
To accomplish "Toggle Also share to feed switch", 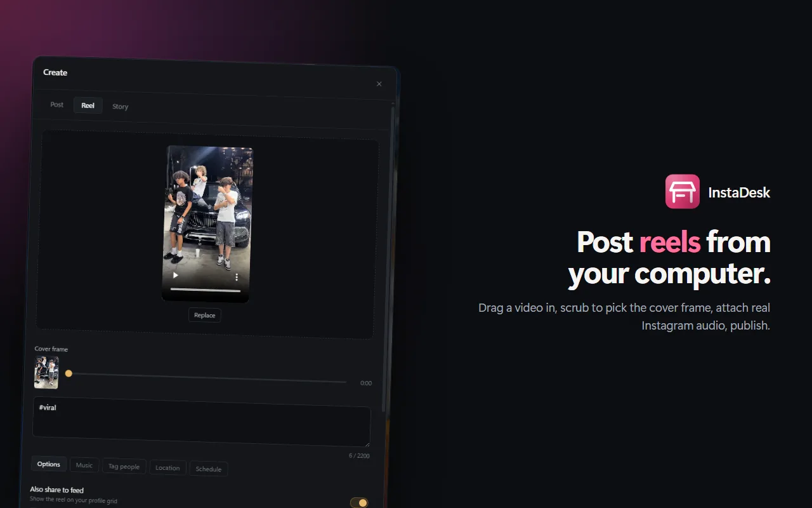I will point(359,503).
